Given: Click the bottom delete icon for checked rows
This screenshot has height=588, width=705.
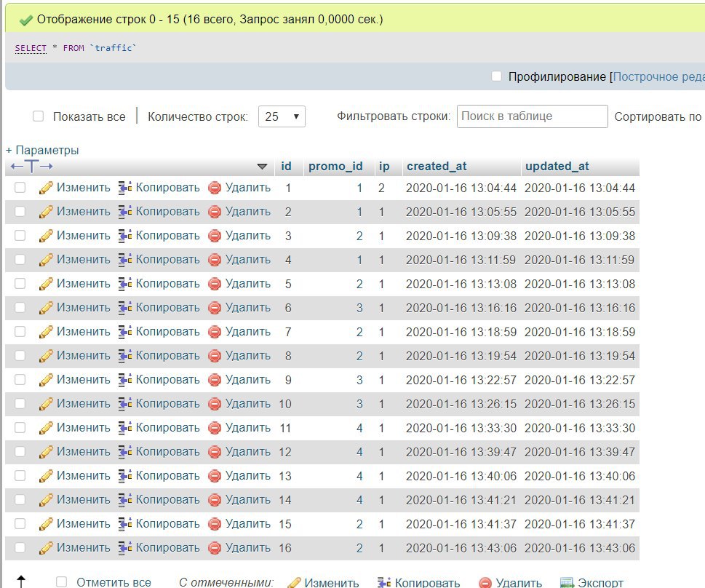Looking at the screenshot, I should point(485,582).
